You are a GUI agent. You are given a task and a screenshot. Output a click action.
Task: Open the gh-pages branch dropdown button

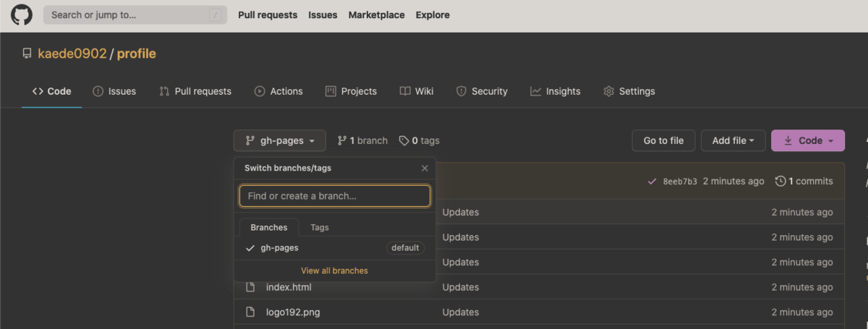280,140
